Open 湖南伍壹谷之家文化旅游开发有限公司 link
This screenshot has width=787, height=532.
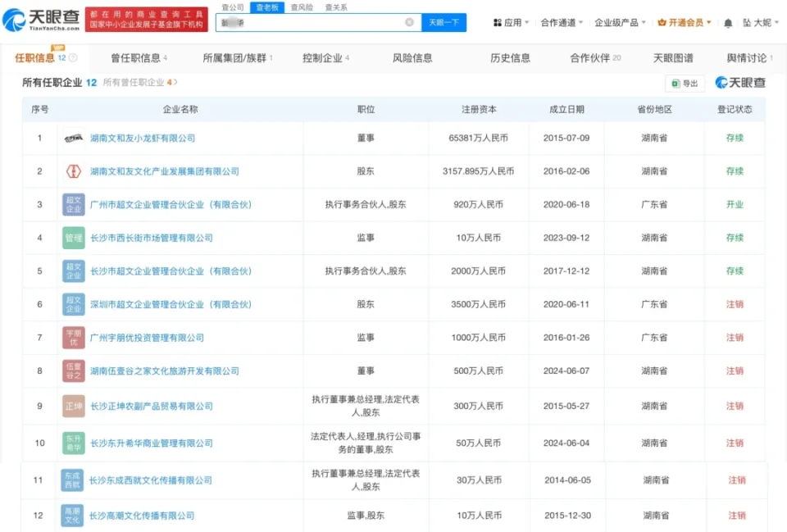click(x=165, y=371)
